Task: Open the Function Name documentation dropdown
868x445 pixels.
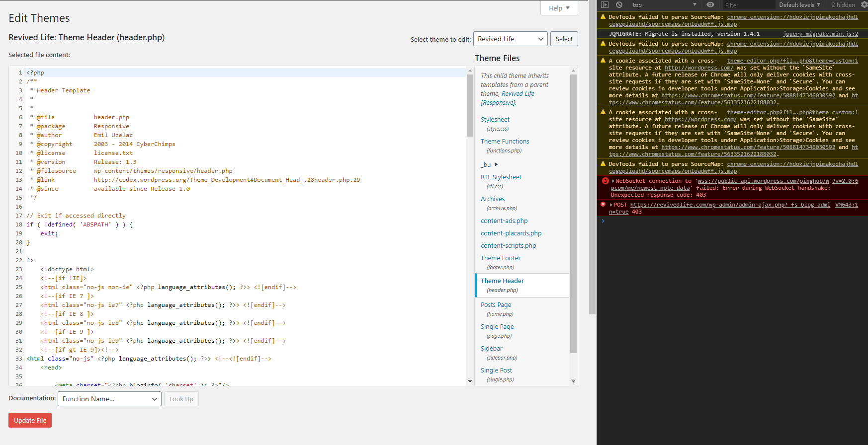Action: (x=109, y=399)
